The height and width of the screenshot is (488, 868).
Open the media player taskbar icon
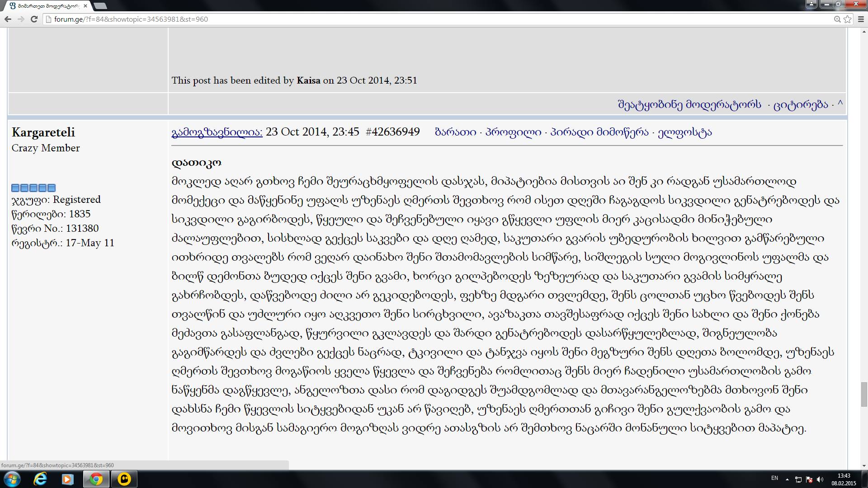pyautogui.click(x=68, y=479)
